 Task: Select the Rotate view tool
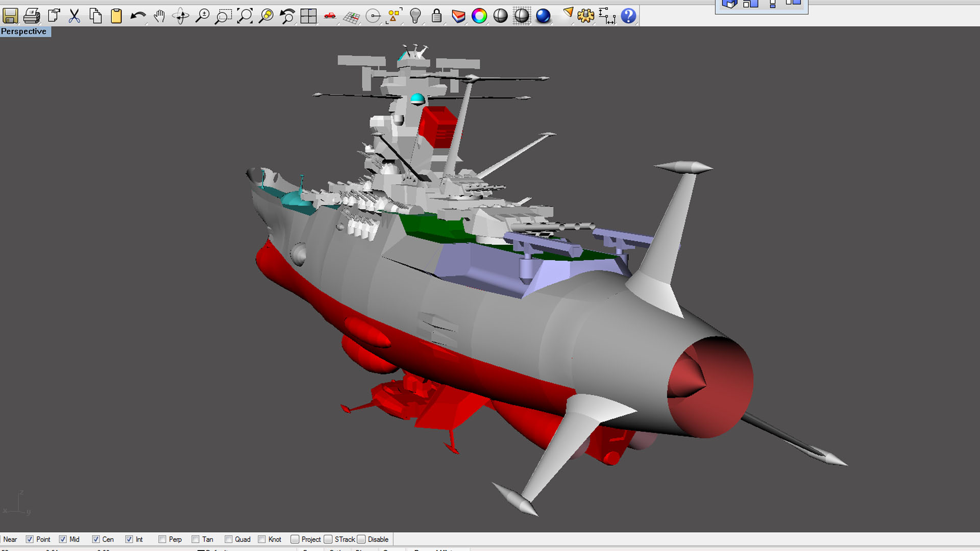coord(181,16)
